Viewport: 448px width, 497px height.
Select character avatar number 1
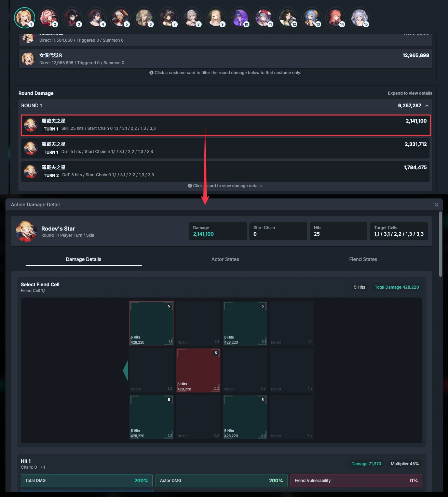25,18
